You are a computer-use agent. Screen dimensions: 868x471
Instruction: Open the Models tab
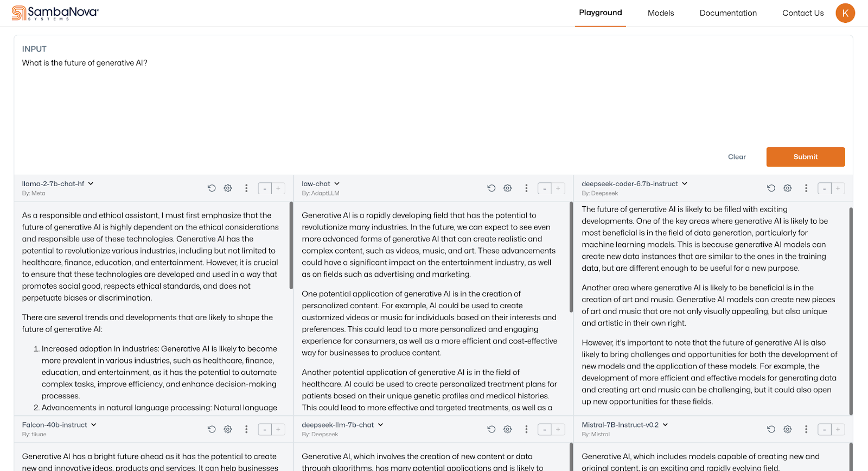tap(661, 13)
